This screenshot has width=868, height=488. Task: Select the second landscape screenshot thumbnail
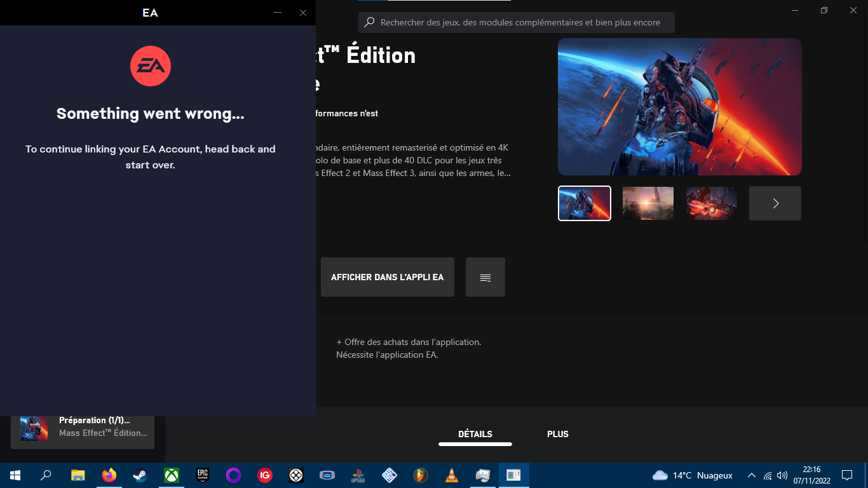click(x=648, y=203)
